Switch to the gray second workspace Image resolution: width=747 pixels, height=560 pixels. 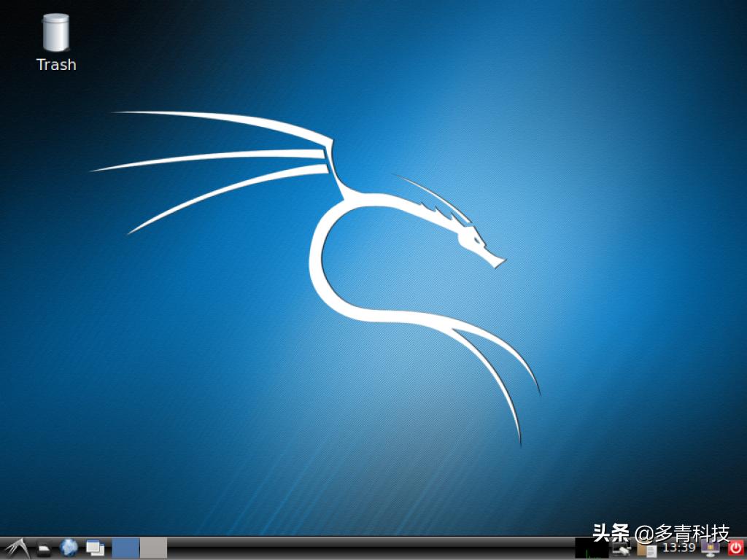pos(152,548)
